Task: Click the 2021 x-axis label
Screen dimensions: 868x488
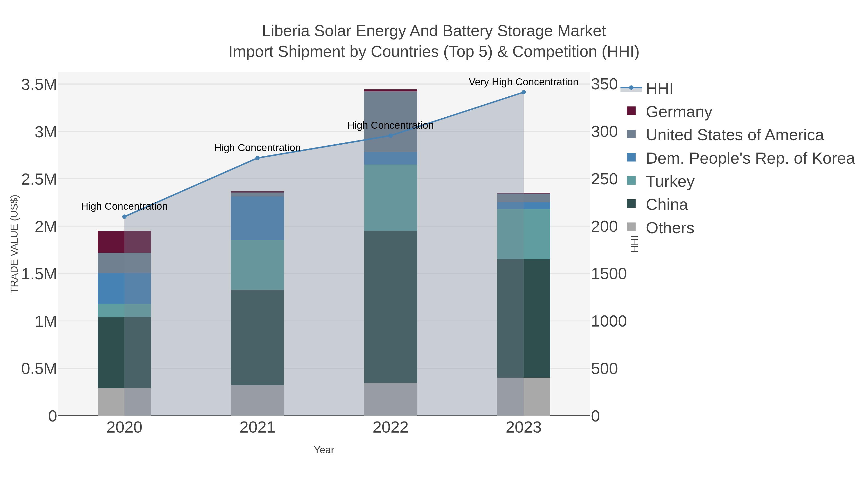Action: coord(258,428)
